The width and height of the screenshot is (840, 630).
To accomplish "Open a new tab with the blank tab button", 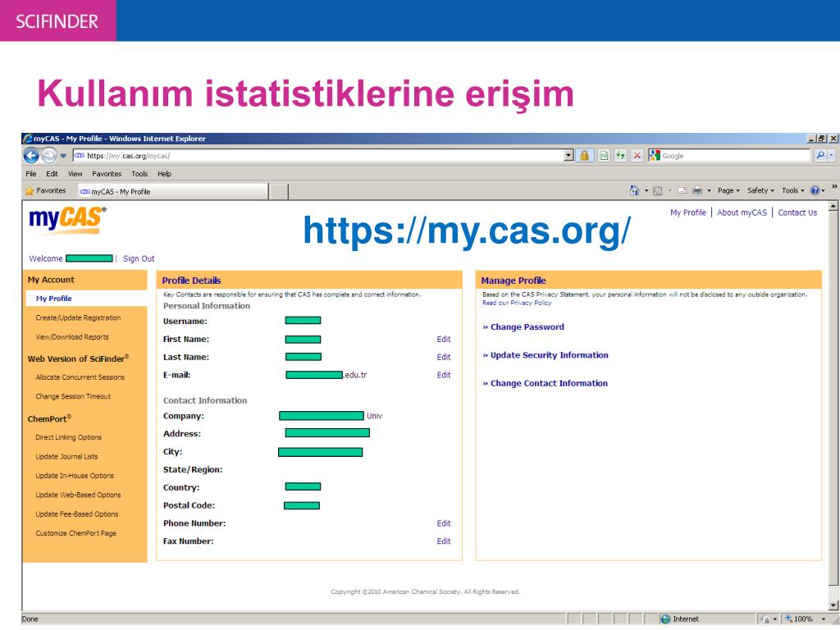I will point(279,192).
